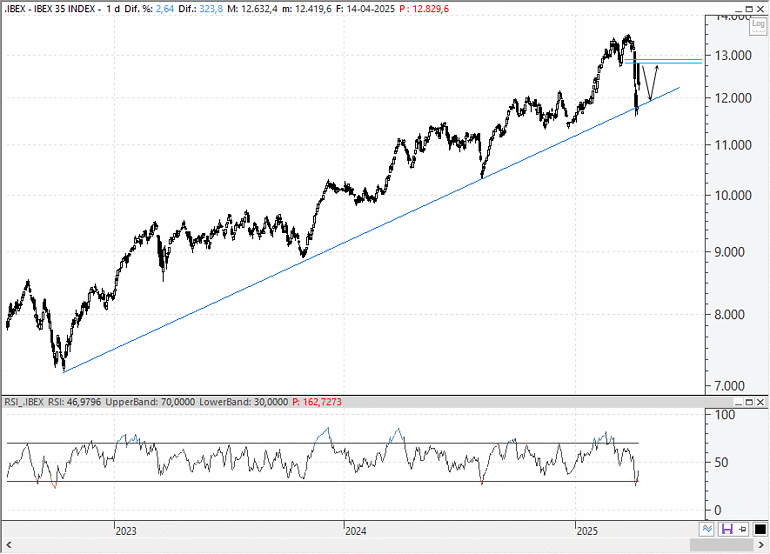
Task: Click the 9.000 price axis label
Action: pos(729,252)
